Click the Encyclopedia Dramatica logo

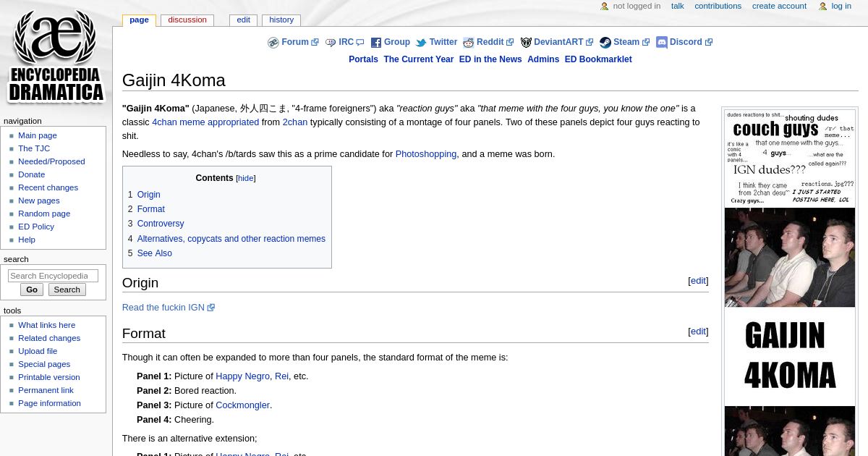(x=56, y=56)
